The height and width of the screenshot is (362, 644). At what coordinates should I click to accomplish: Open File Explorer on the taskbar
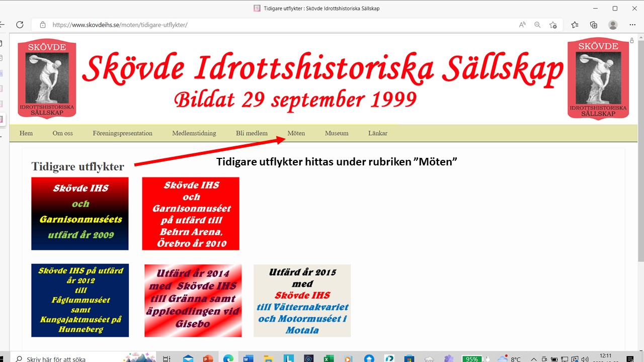pyautogui.click(x=268, y=358)
